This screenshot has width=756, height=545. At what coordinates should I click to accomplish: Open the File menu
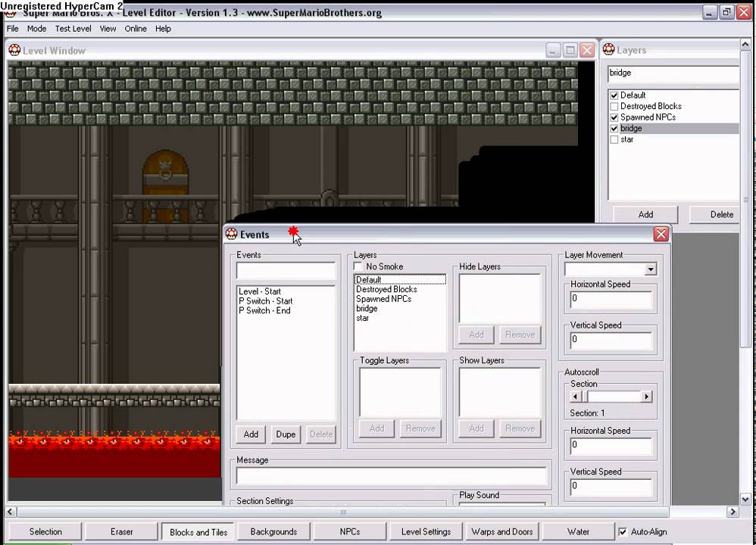click(x=13, y=29)
